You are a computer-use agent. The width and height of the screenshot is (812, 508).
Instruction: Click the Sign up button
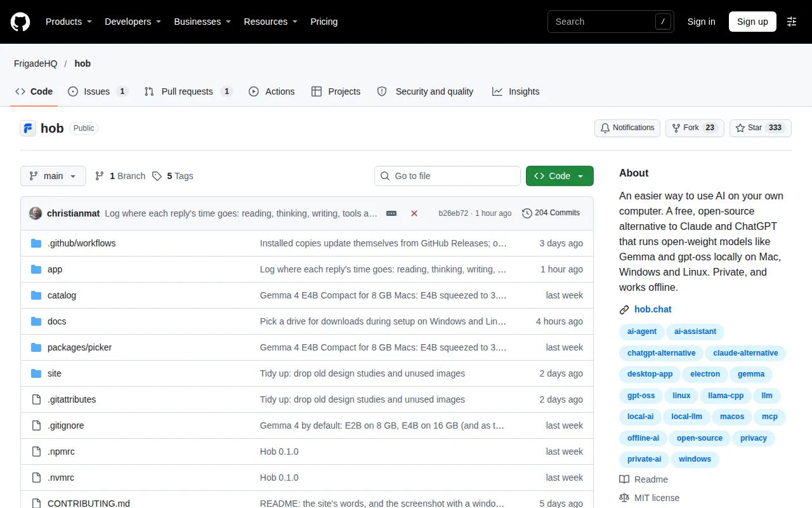tap(752, 22)
